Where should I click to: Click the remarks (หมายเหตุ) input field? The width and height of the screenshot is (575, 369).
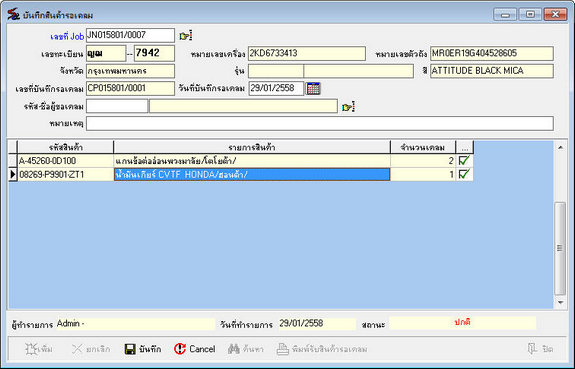(320, 124)
